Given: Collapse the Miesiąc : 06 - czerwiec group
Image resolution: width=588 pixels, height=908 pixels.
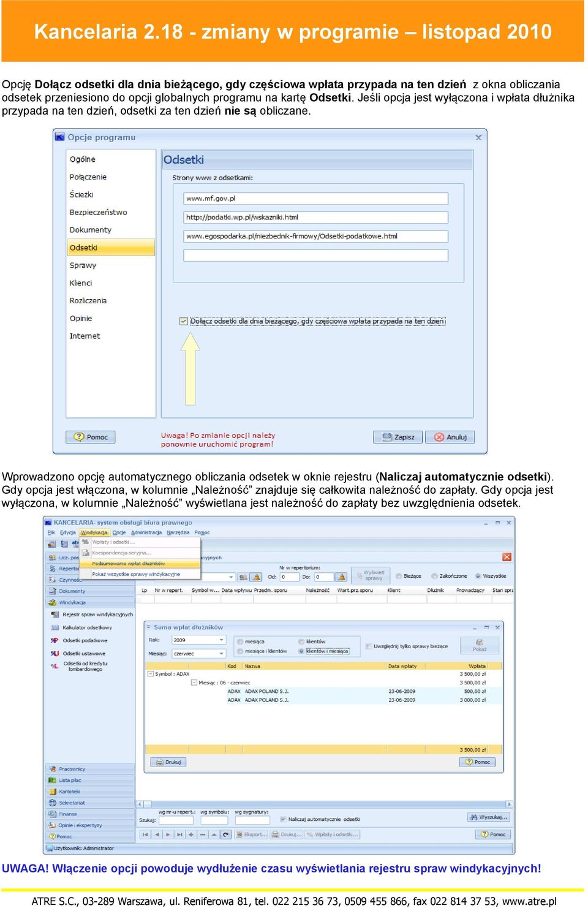Looking at the screenshot, I should [194, 683].
